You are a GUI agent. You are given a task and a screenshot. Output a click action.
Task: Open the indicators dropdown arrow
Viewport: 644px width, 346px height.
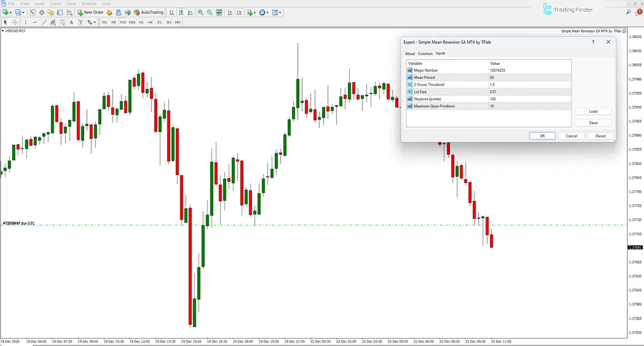coord(255,12)
